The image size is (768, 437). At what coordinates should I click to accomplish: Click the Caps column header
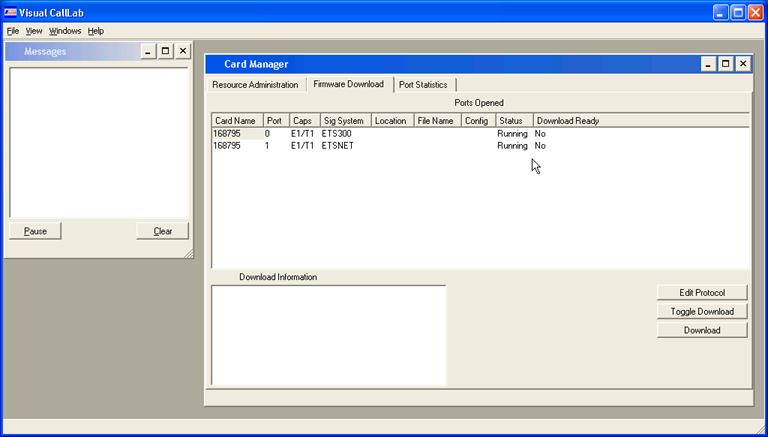tap(305, 121)
